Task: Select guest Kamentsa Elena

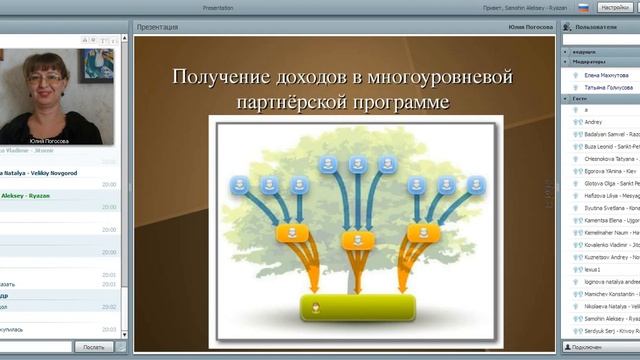Action: pos(612,220)
